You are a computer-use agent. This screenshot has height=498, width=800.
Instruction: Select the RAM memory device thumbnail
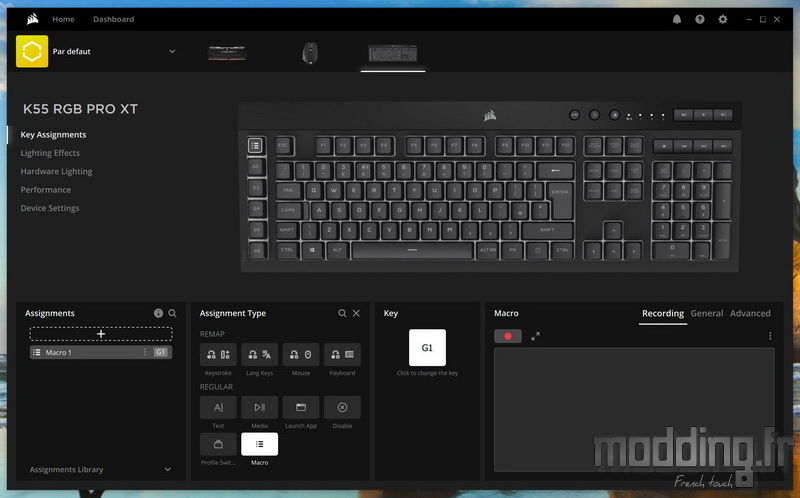tap(227, 53)
